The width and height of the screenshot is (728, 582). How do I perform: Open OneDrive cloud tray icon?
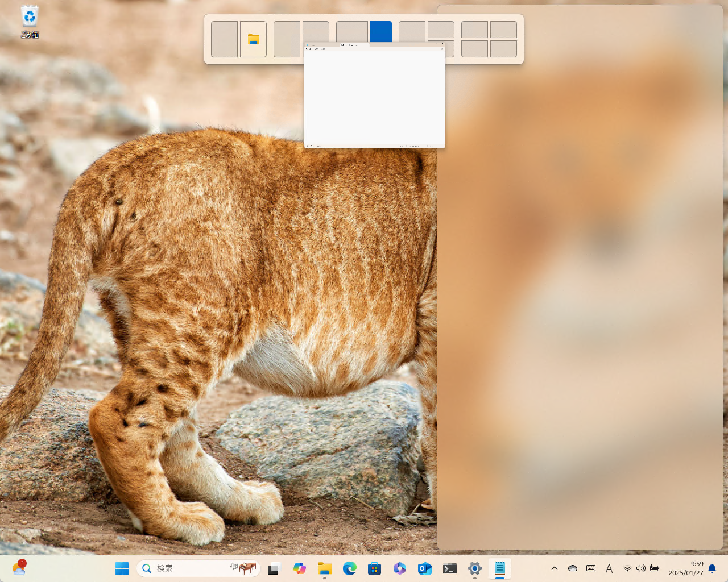573,568
